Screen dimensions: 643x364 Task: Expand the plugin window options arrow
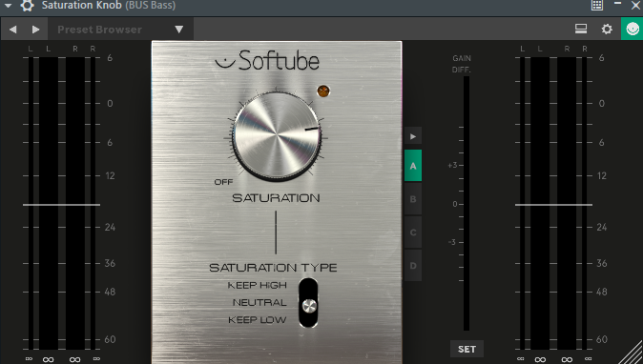pos(8,6)
